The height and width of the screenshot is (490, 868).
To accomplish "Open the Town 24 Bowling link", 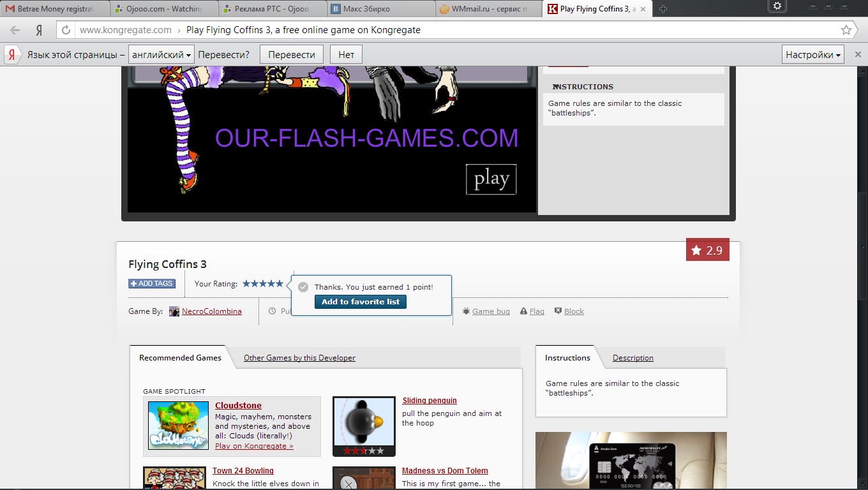I will [x=243, y=471].
